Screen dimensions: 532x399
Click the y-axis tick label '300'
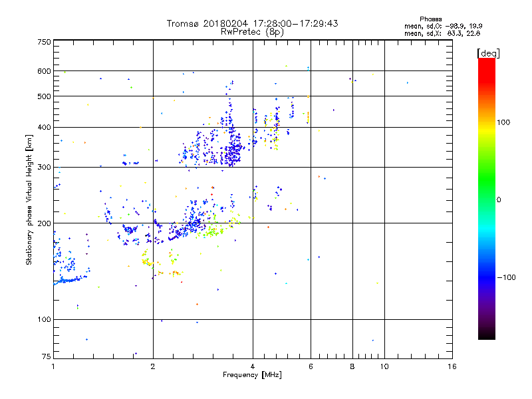(x=44, y=167)
